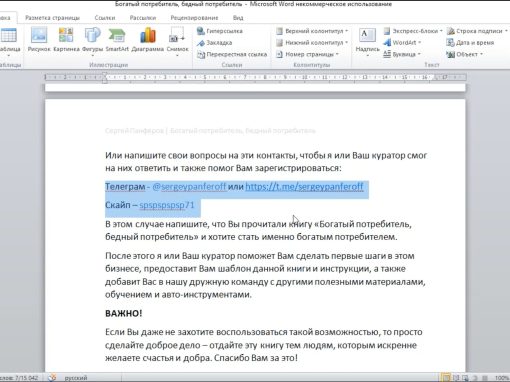Expand the Фигуры shapes gallery
Screen dimensions: 510x382
[92, 41]
